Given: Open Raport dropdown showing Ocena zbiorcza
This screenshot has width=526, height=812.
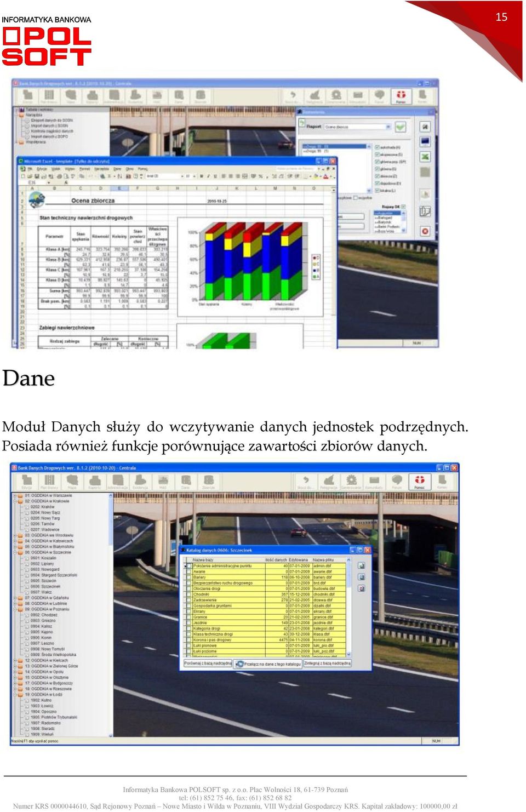Looking at the screenshot, I should tap(357, 127).
